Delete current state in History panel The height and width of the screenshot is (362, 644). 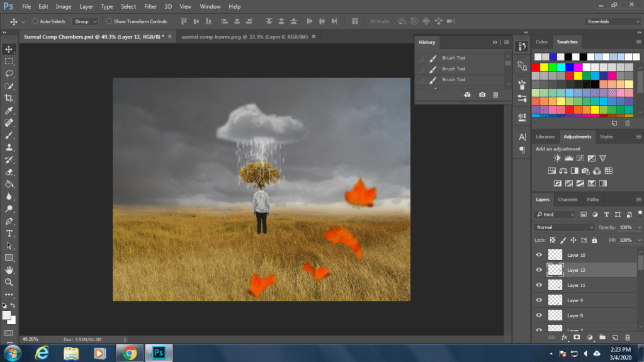(x=495, y=94)
